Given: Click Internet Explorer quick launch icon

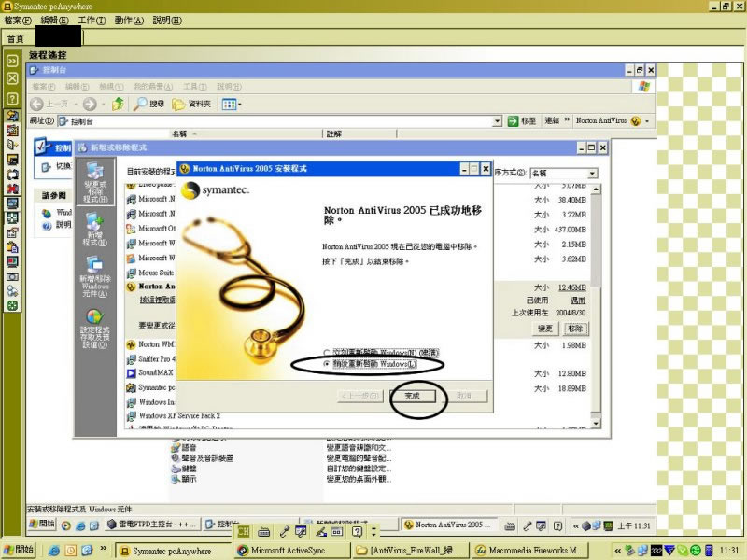Looking at the screenshot, I should (x=54, y=551).
